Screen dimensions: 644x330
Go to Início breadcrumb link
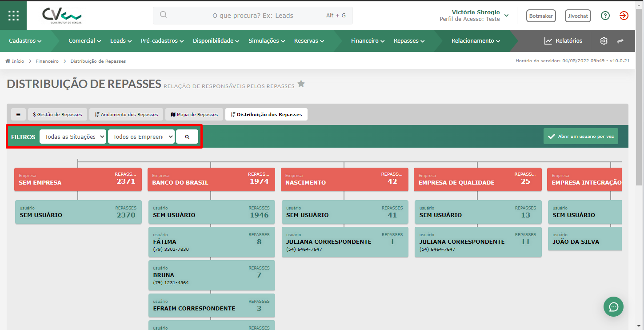coord(18,61)
